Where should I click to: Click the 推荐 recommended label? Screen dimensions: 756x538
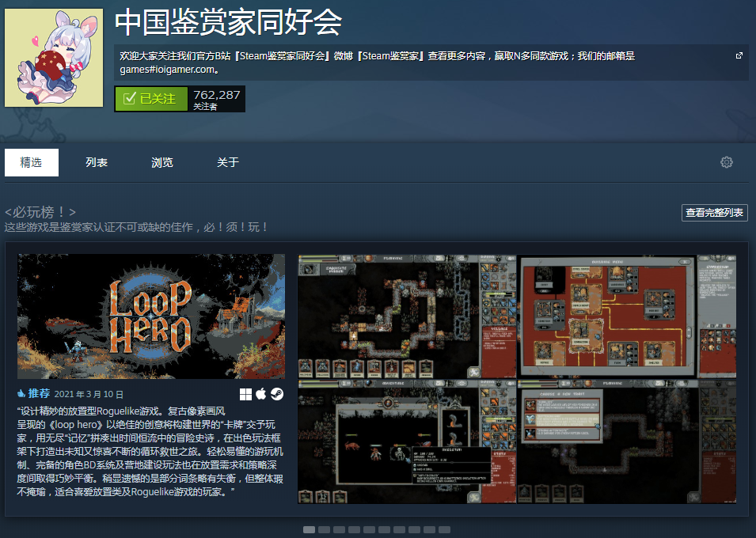pos(39,393)
